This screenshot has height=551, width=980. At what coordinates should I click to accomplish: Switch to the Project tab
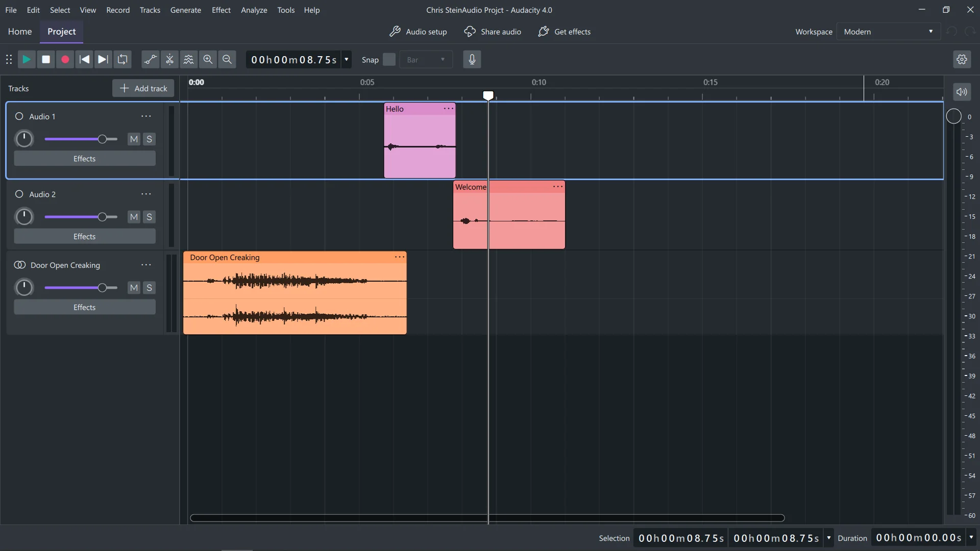pos(61,32)
